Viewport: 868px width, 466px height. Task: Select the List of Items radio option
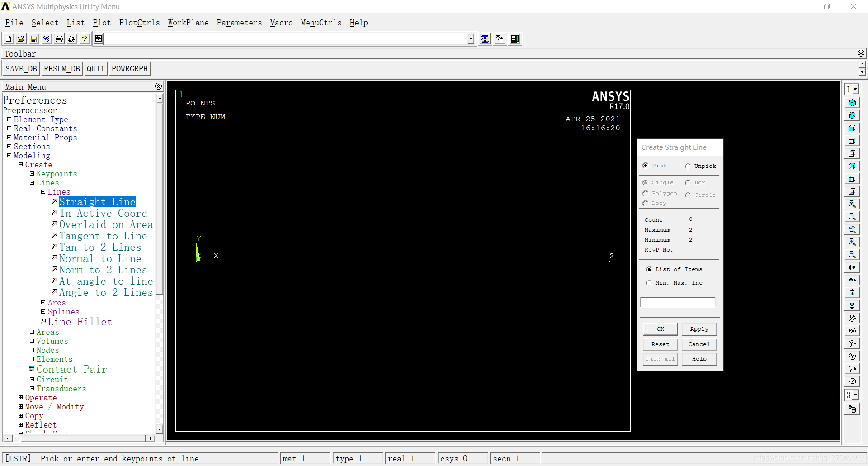click(649, 269)
